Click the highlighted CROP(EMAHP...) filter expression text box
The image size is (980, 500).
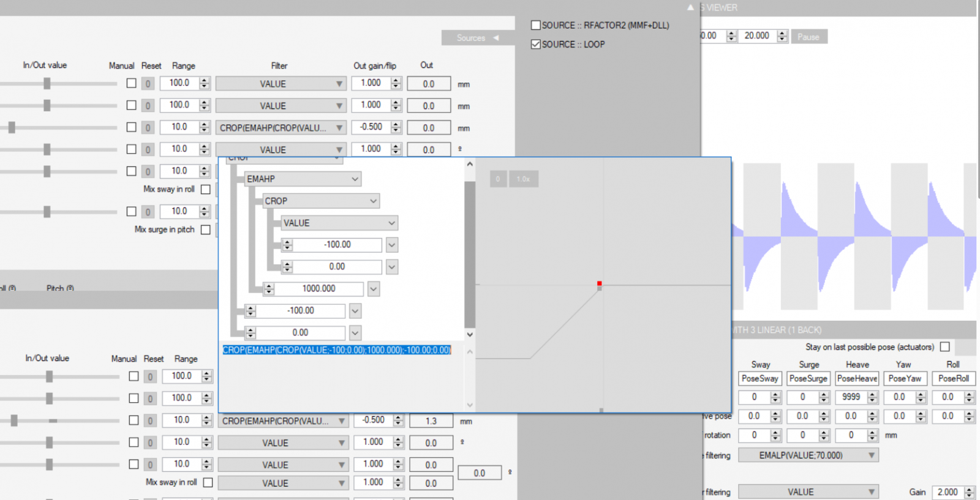coord(336,350)
